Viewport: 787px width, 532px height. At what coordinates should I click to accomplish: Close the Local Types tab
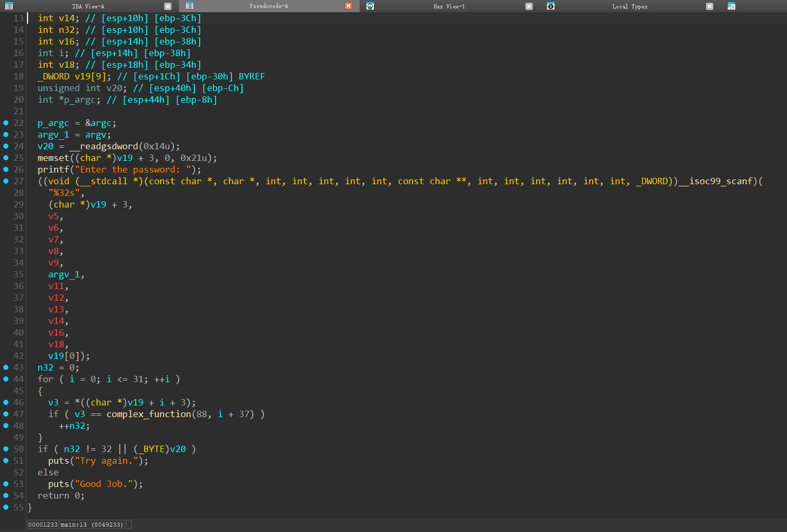click(710, 6)
